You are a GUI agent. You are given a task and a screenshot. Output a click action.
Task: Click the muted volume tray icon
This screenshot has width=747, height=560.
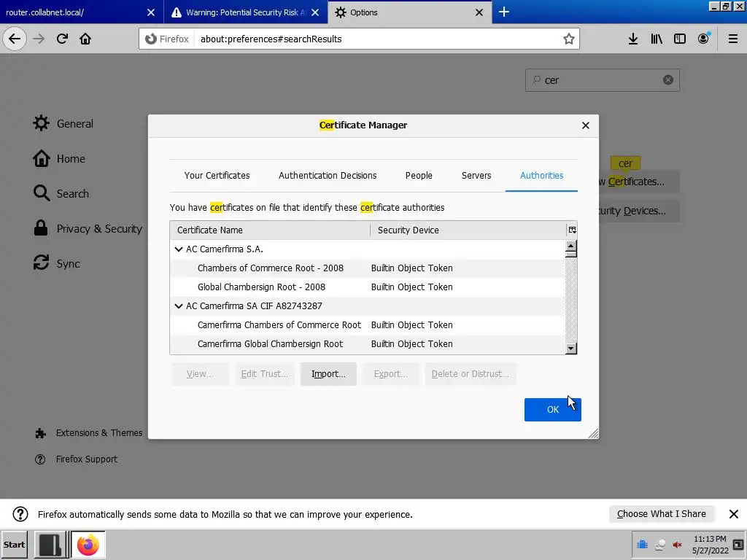677,545
